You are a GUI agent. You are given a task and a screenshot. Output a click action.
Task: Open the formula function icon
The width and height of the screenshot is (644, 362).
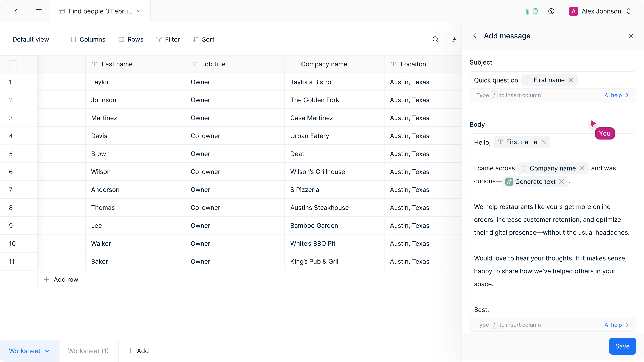click(454, 39)
